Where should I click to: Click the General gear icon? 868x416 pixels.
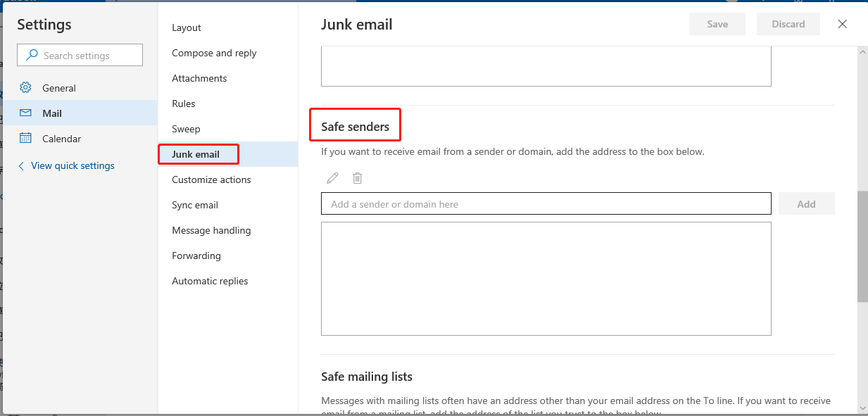pyautogui.click(x=26, y=88)
